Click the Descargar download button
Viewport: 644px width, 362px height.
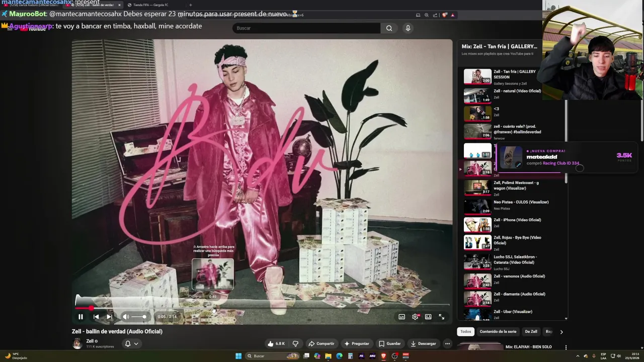(x=423, y=343)
